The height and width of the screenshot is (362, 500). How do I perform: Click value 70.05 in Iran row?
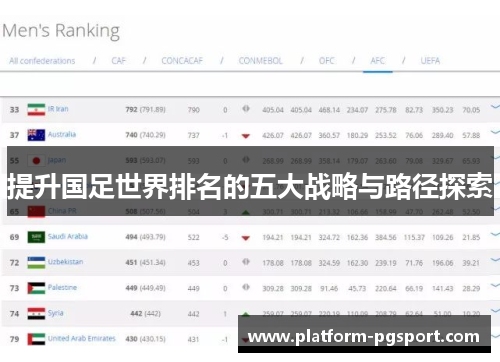point(471,110)
